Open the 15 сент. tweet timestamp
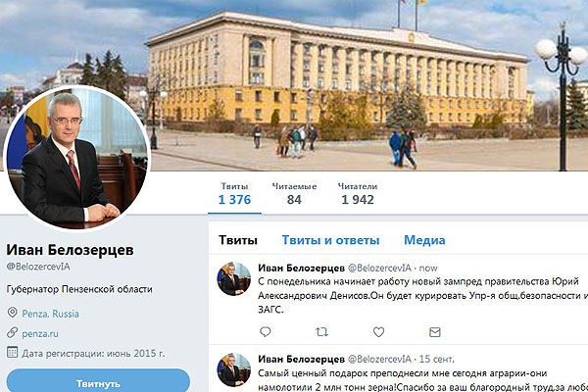 [x=436, y=359]
